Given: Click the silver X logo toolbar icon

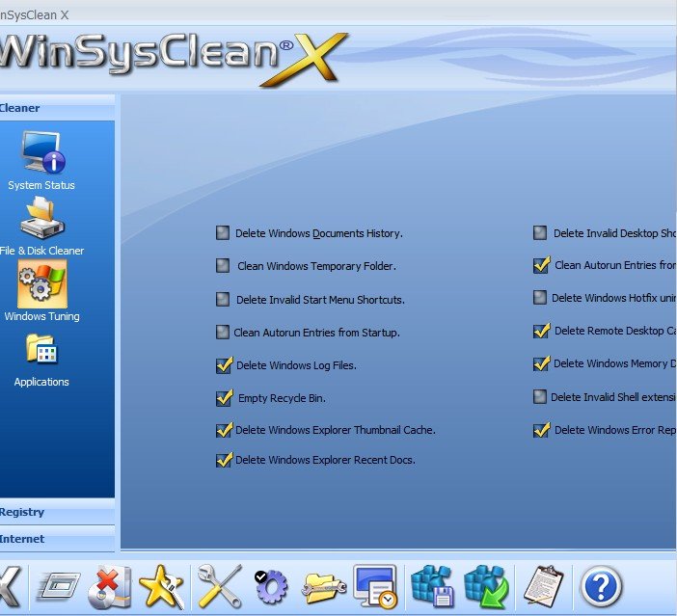Looking at the screenshot, I should [x=10, y=587].
